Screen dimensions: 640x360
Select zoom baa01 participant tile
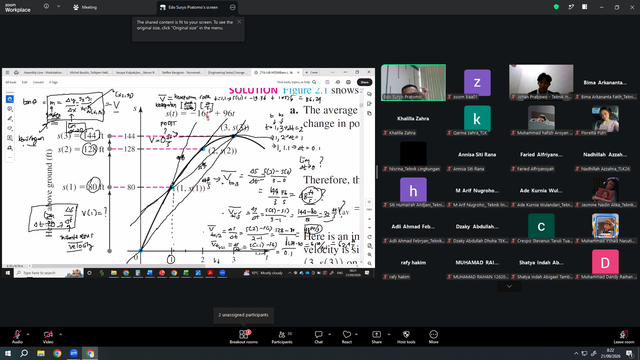477,82
